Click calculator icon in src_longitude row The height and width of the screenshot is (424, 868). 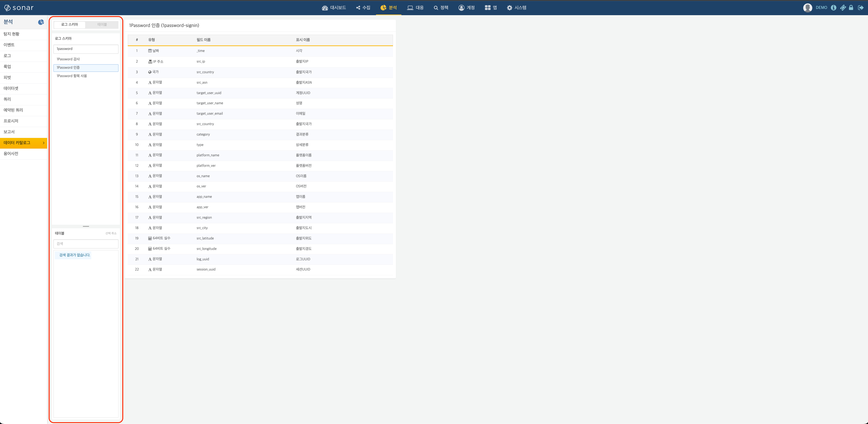150,249
